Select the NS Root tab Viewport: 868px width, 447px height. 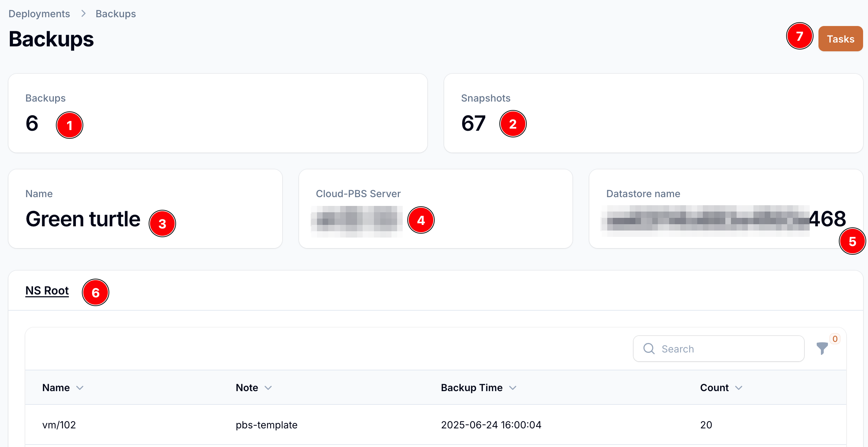tap(47, 291)
